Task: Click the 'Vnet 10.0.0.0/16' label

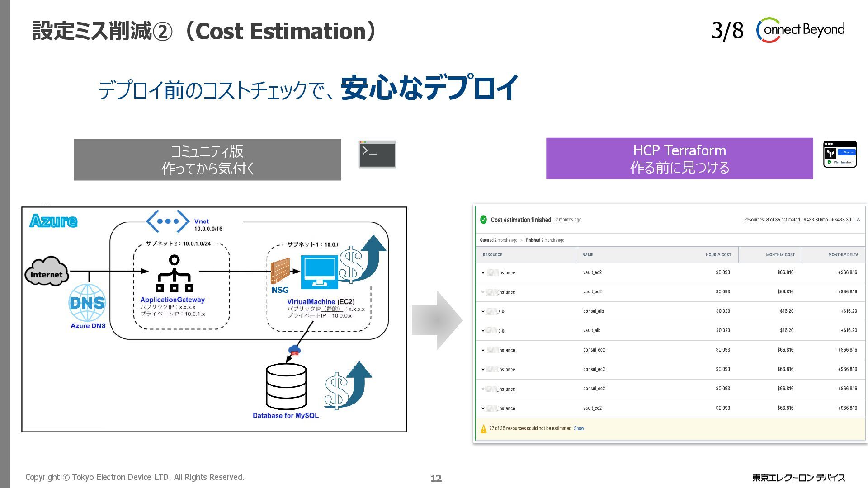Action: [208, 225]
